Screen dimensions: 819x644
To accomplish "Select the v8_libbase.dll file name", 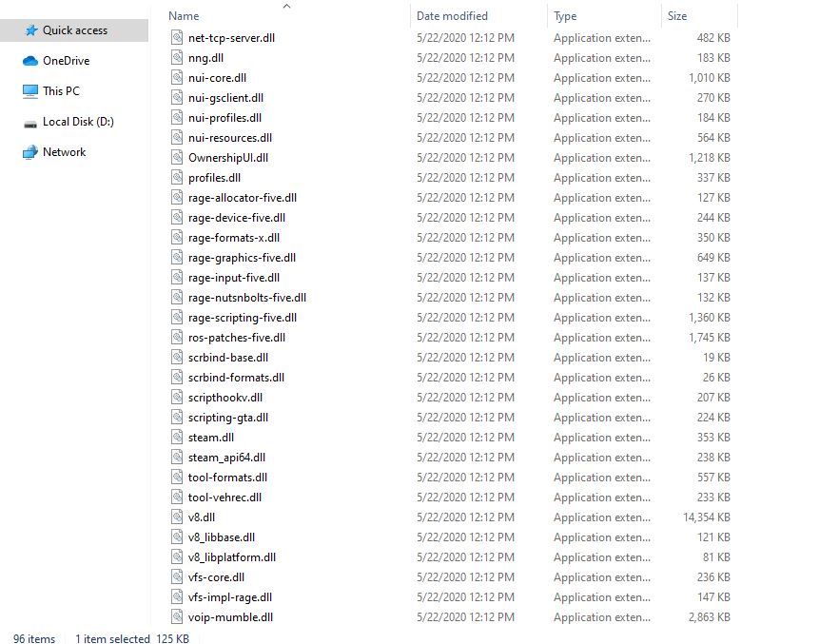I will pyautogui.click(x=222, y=537).
